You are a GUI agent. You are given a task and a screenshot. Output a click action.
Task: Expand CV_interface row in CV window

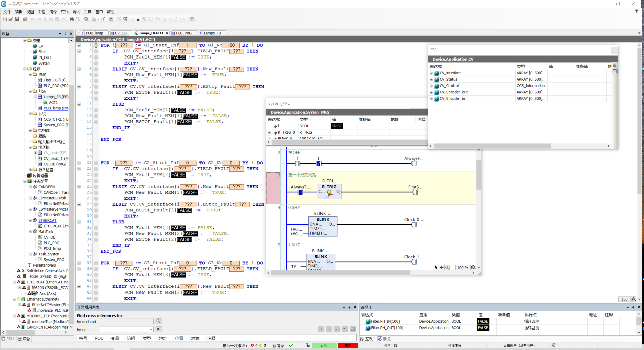click(x=431, y=73)
